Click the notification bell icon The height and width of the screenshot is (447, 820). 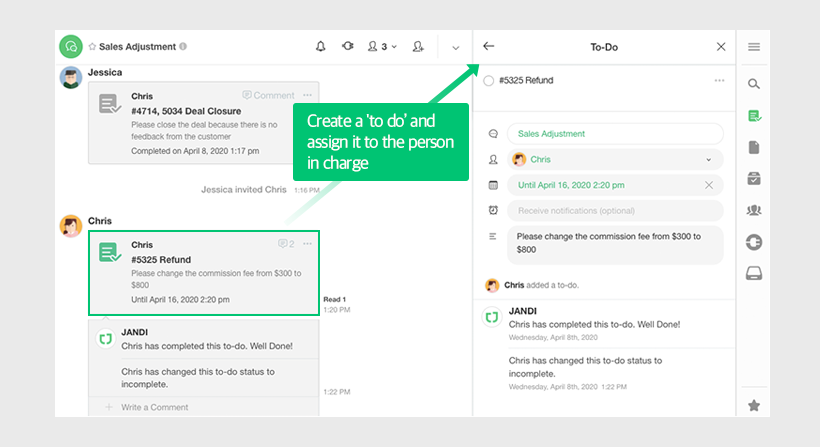pos(321,47)
